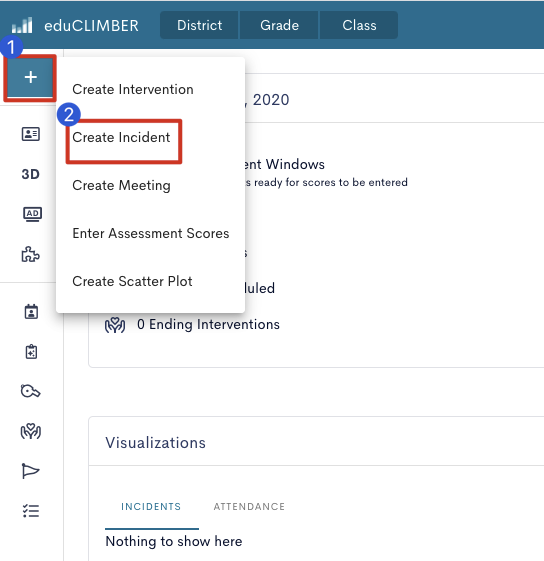Choose Create Incident from the menu
The width and height of the screenshot is (544, 561).
coord(121,137)
